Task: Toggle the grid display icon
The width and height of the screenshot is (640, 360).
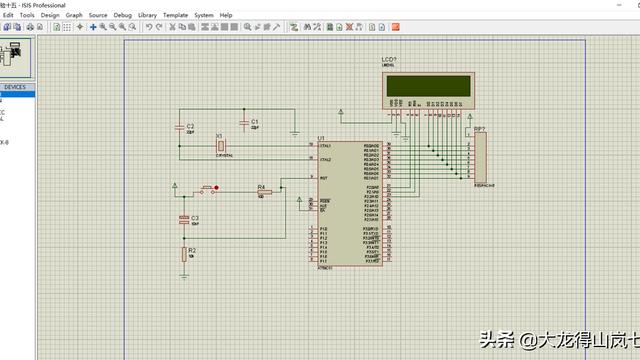Action: click(67, 27)
